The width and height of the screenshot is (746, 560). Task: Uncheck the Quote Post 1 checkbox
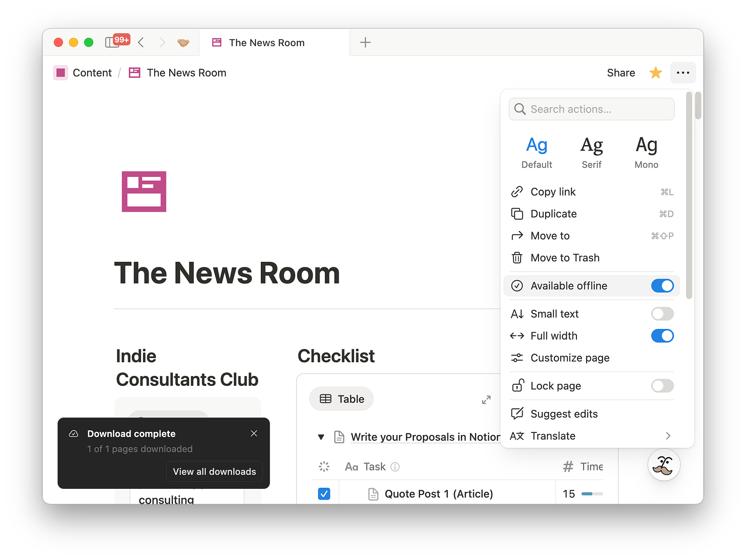tap(324, 494)
